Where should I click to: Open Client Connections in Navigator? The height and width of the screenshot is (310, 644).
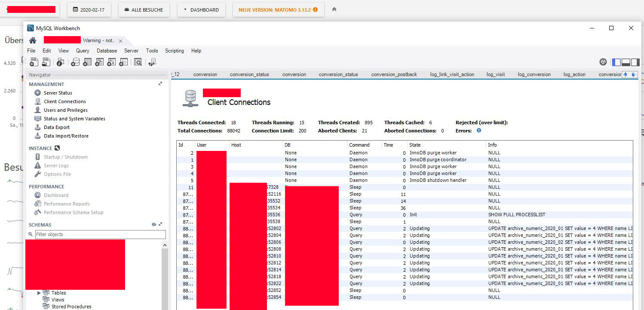click(x=65, y=101)
